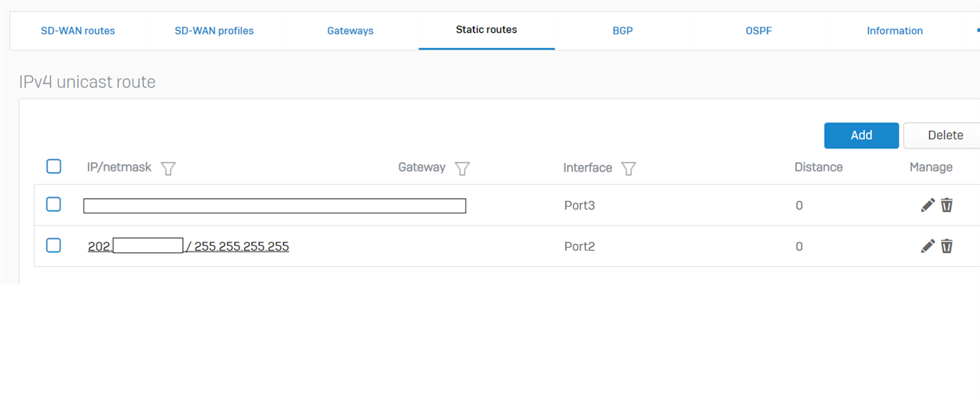Select all routes with header checkbox

[54, 167]
